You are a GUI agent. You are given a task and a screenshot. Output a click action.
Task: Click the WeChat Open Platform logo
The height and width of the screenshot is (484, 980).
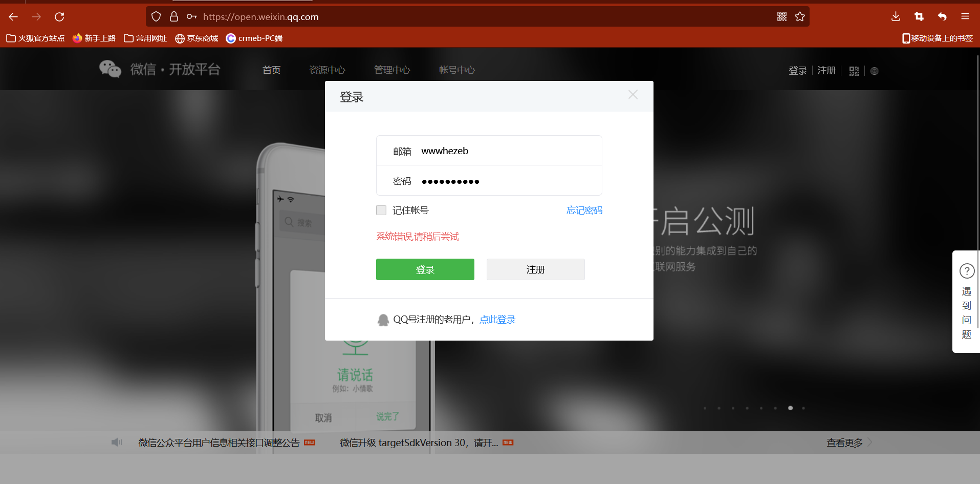click(160, 69)
